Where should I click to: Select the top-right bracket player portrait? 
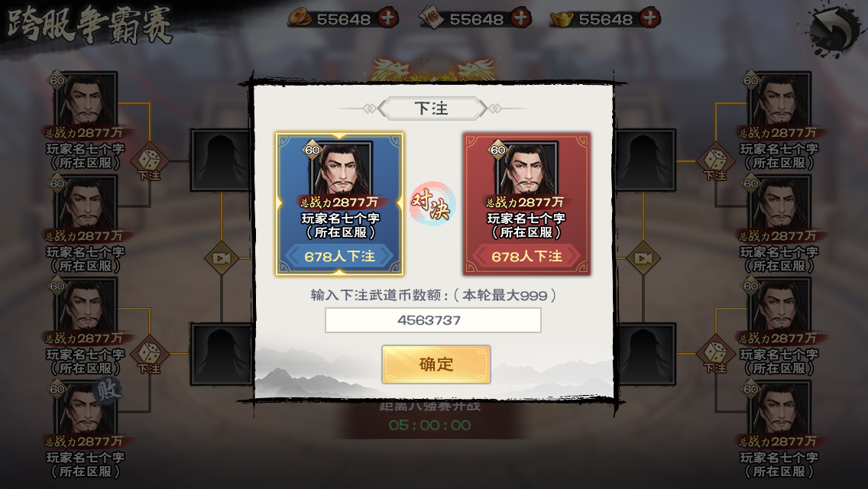tap(780, 100)
